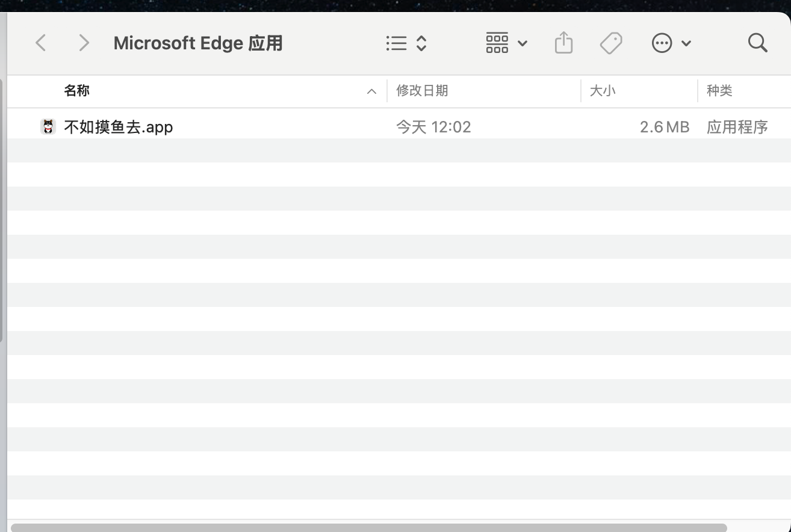
Task: Toggle sort direction arrow in 名称 column
Action: point(371,91)
